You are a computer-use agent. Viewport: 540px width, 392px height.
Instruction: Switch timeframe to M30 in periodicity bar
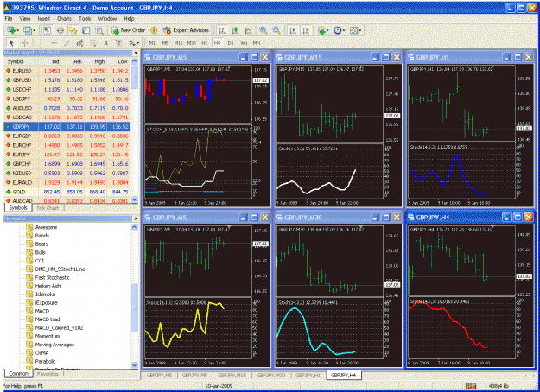point(192,43)
